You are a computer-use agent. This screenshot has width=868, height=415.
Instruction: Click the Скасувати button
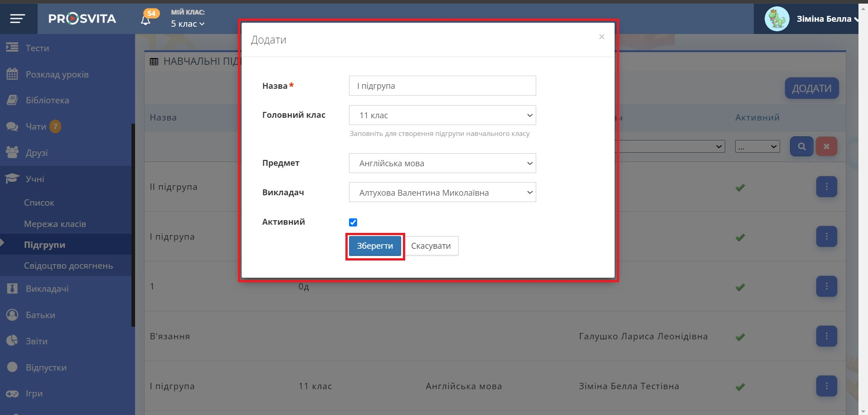point(431,246)
